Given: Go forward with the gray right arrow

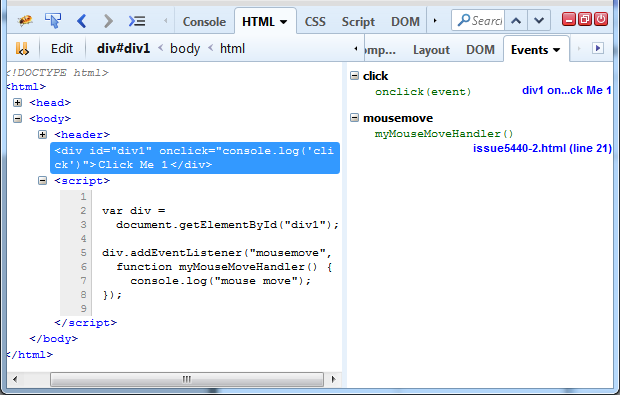Looking at the screenshot, I should [x=108, y=21].
